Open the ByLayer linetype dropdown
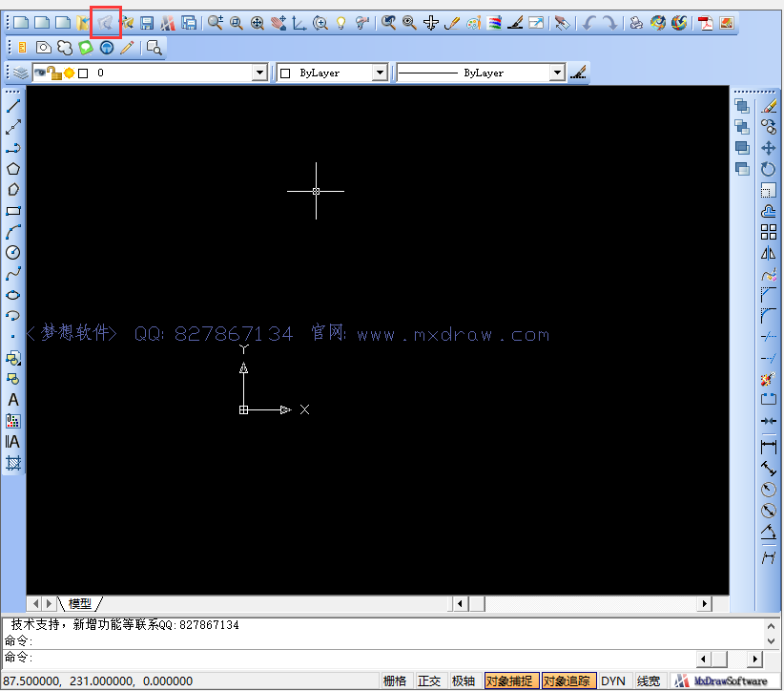 click(559, 72)
